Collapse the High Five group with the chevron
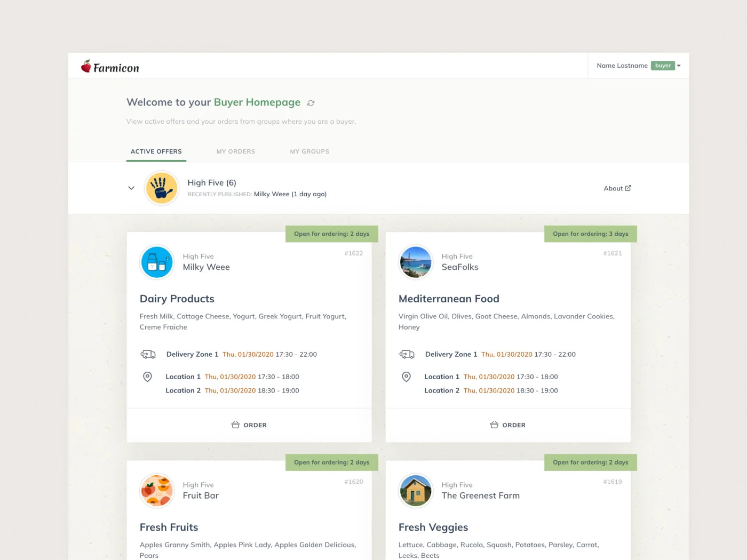The height and width of the screenshot is (560, 747). [x=131, y=188]
